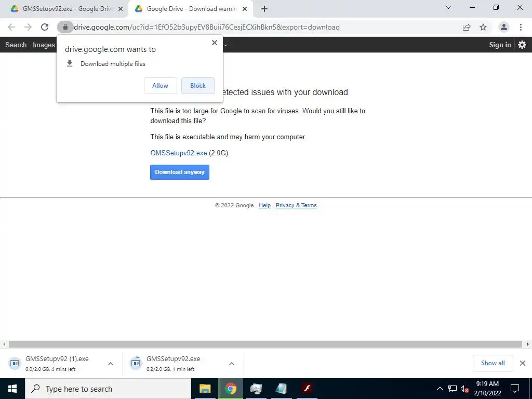Screen dimensions: 532x399
Task: Open the settings gear in Google bar
Action: [522, 45]
